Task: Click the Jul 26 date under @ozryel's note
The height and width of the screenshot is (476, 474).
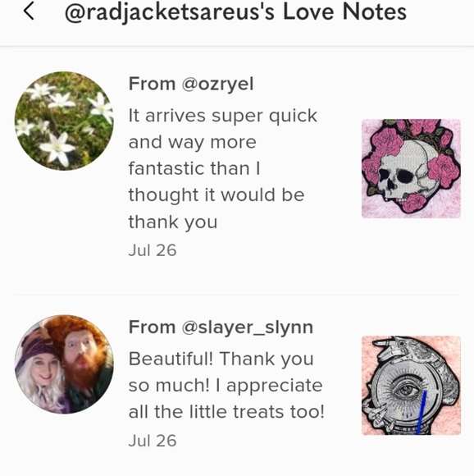Action: coord(153,250)
